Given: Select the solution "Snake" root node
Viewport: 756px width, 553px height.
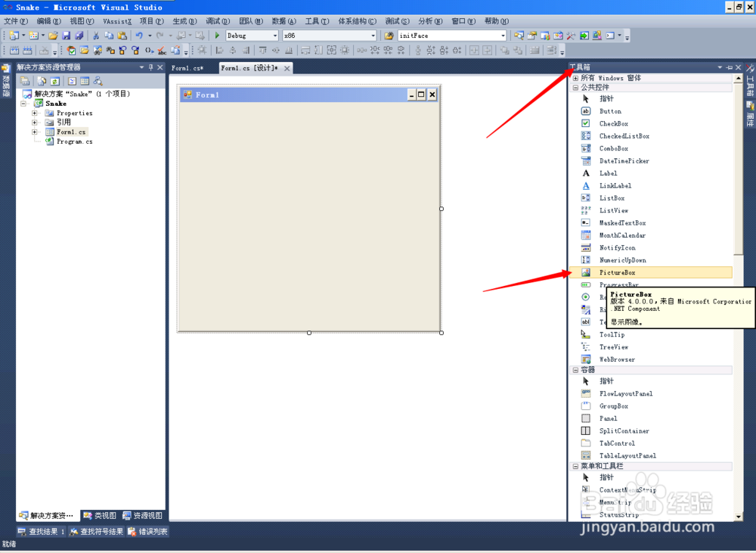Looking at the screenshot, I should tap(82, 94).
